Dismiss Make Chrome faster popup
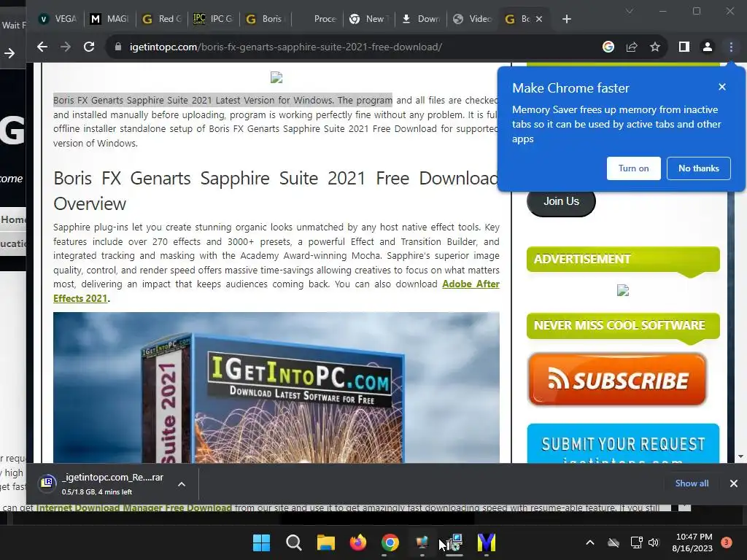747x560 pixels. 722,87
